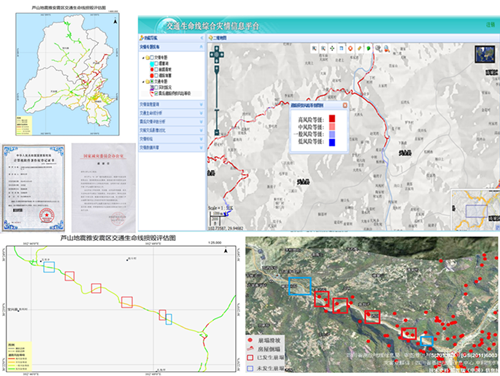Expand the first collapsed panel below layer tree
Image resolution: width=500 pixels, height=376 pixels.
pos(171,104)
